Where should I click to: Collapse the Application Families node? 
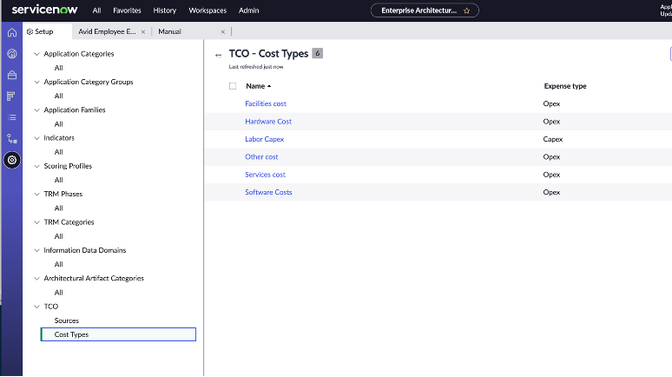pos(37,110)
